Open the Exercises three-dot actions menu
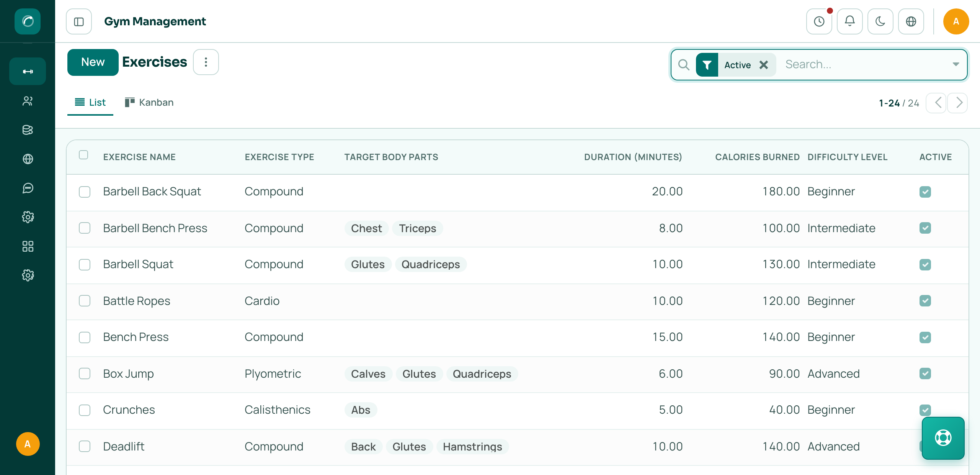Screen dimensions: 980x475 click(206, 62)
